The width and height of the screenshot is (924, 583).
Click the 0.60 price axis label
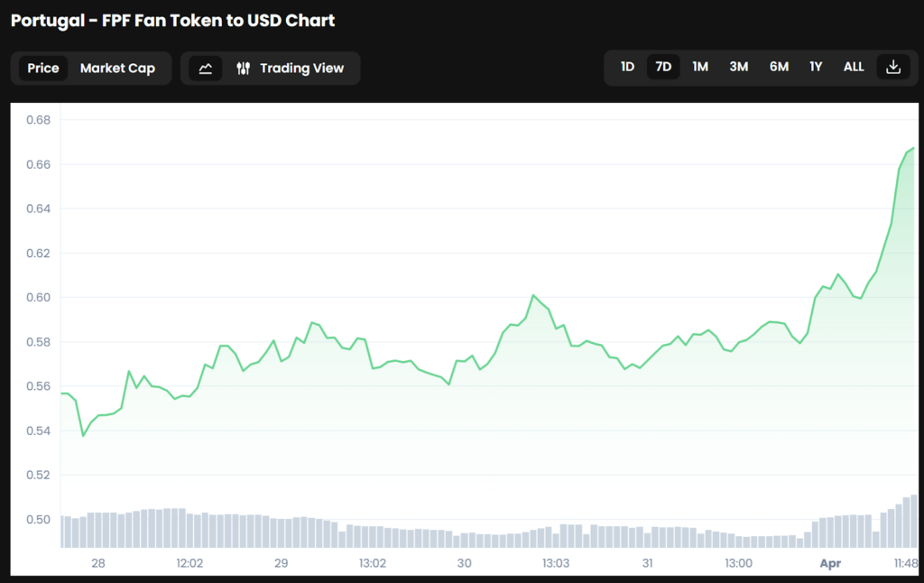click(38, 297)
